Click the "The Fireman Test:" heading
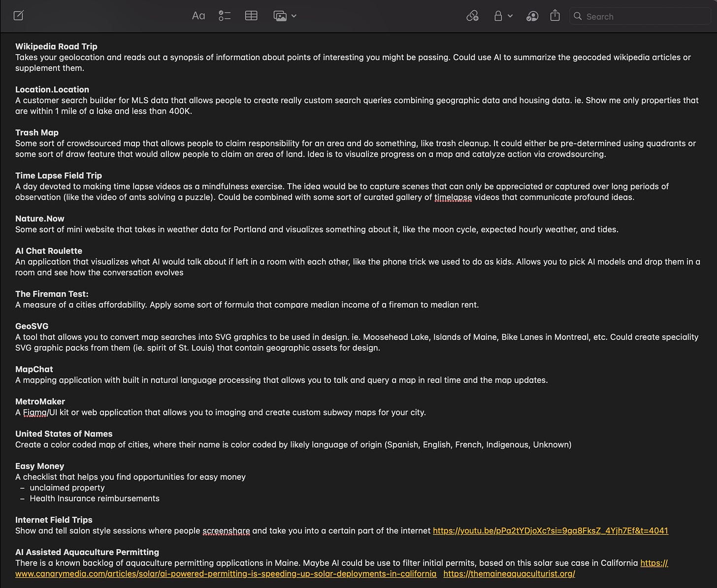This screenshot has height=588, width=717. pyautogui.click(x=52, y=294)
